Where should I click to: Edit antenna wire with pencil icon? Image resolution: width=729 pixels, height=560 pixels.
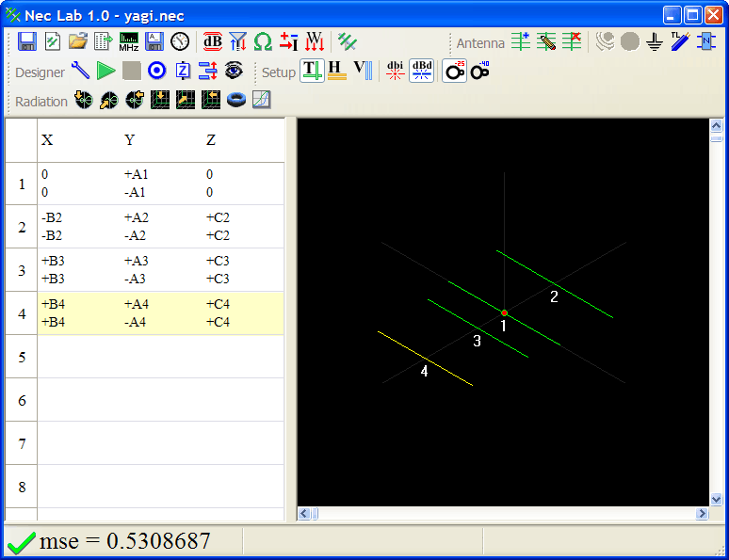546,41
